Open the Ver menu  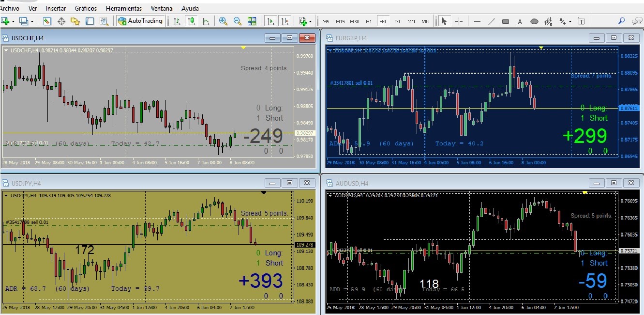[33, 8]
